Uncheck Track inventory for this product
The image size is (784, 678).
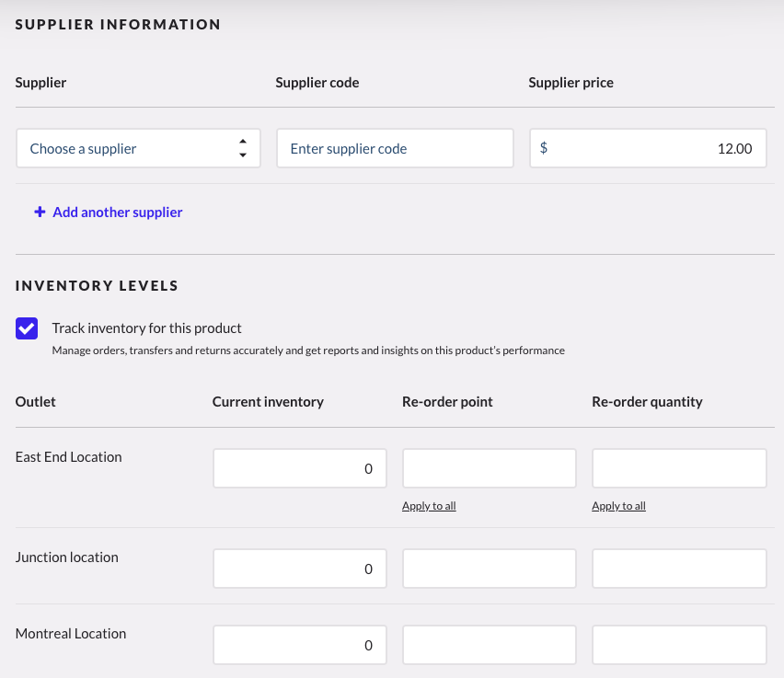[x=27, y=328]
